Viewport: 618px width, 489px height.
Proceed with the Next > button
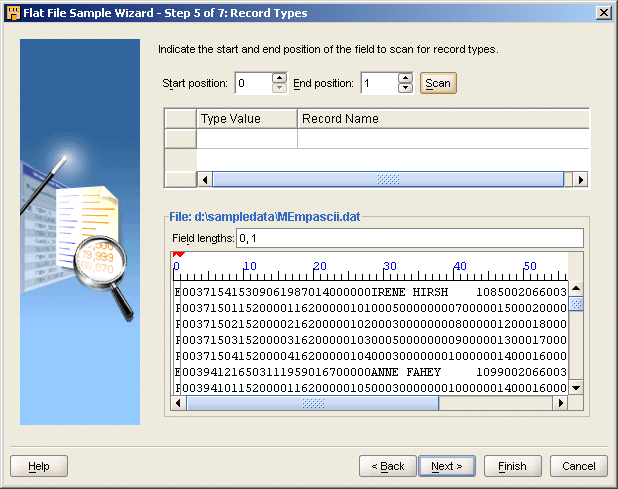click(447, 466)
